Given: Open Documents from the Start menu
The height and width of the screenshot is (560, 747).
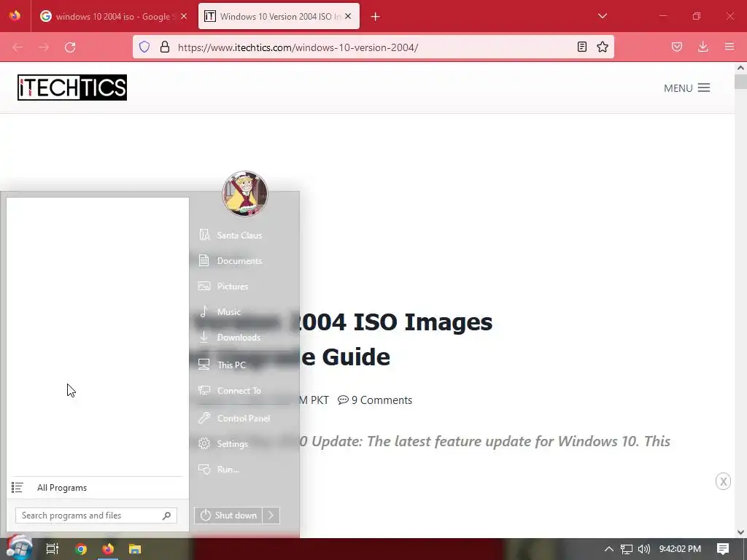Looking at the screenshot, I should tap(239, 260).
